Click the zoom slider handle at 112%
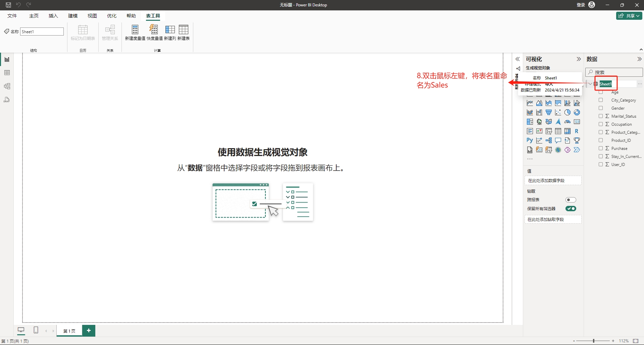 (x=594, y=341)
